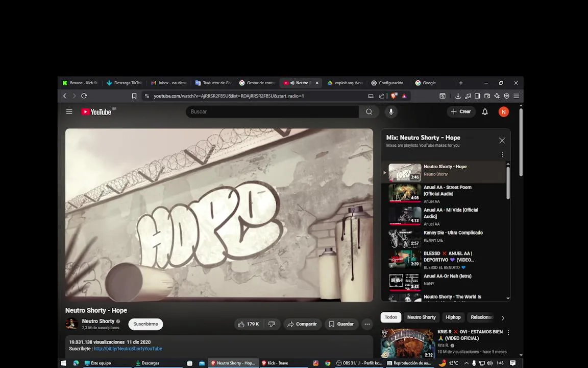Start voice search with microphone icon
The height and width of the screenshot is (368, 588).
click(391, 111)
